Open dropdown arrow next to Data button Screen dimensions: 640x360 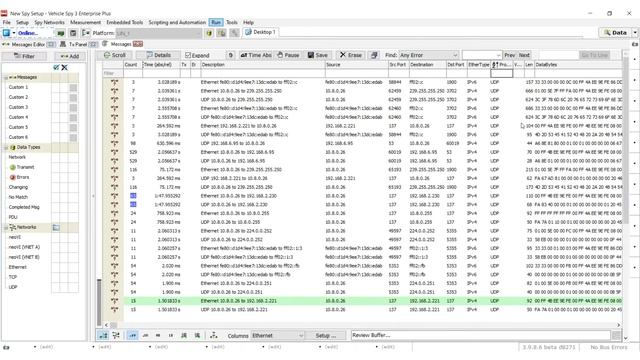coord(635,33)
